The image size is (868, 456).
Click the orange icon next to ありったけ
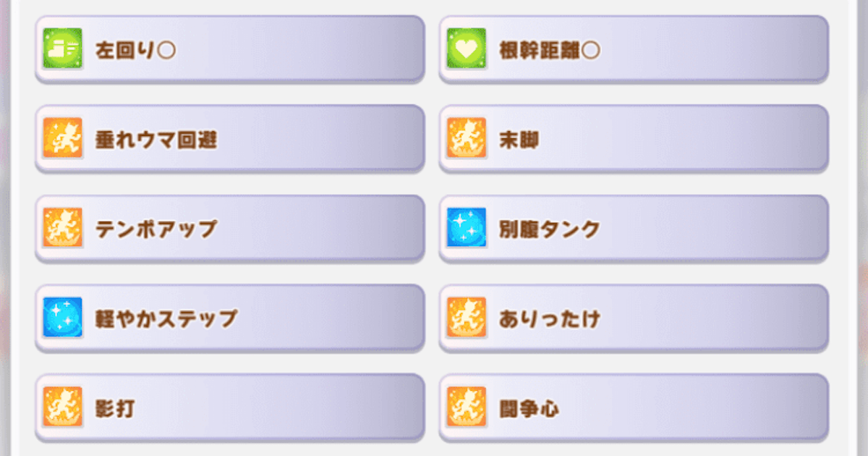pos(467,318)
